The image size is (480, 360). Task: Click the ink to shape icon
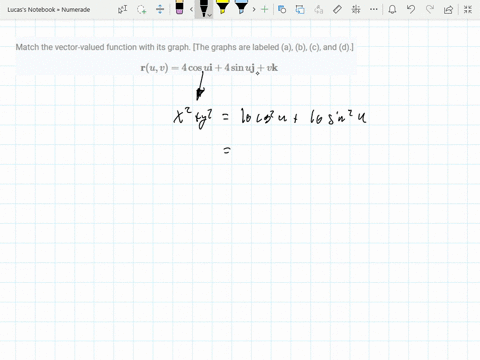pos(300,9)
